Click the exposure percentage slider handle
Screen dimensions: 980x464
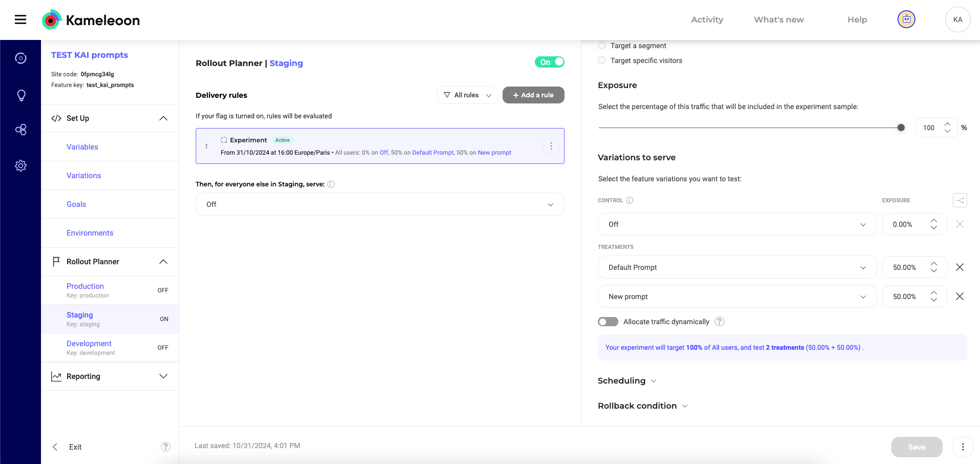tap(901, 128)
